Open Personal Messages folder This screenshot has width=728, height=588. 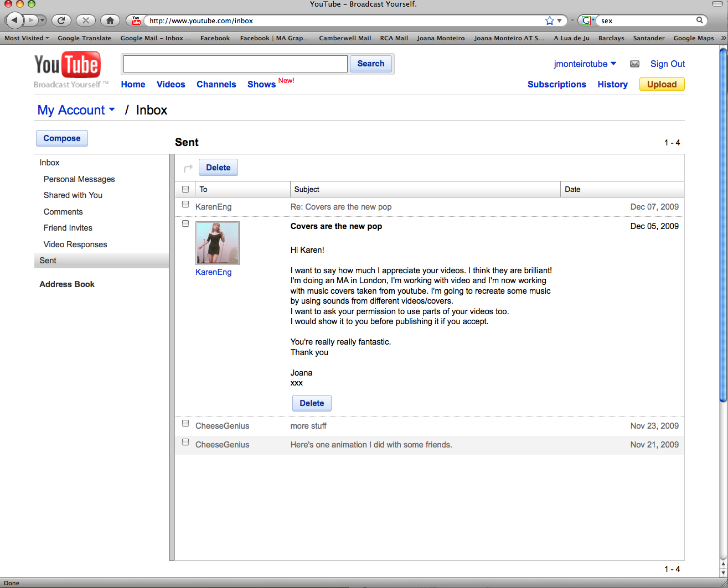pyautogui.click(x=79, y=179)
